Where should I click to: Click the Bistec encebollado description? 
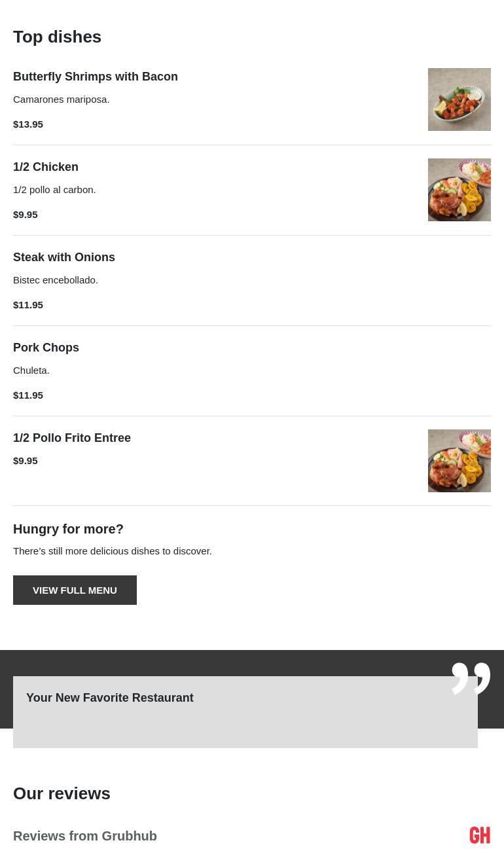tap(56, 280)
